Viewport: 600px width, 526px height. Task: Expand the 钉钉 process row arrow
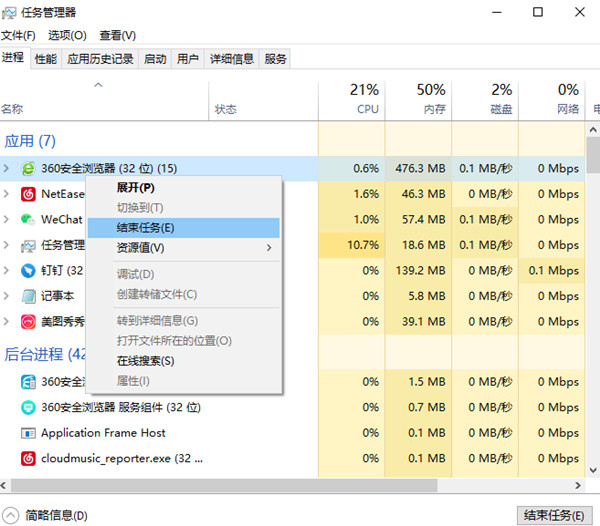coord(7,270)
